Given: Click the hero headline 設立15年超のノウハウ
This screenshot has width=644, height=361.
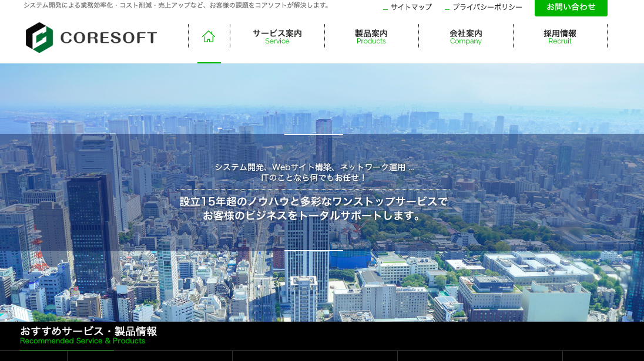Looking at the screenshot, I should pyautogui.click(x=313, y=201).
